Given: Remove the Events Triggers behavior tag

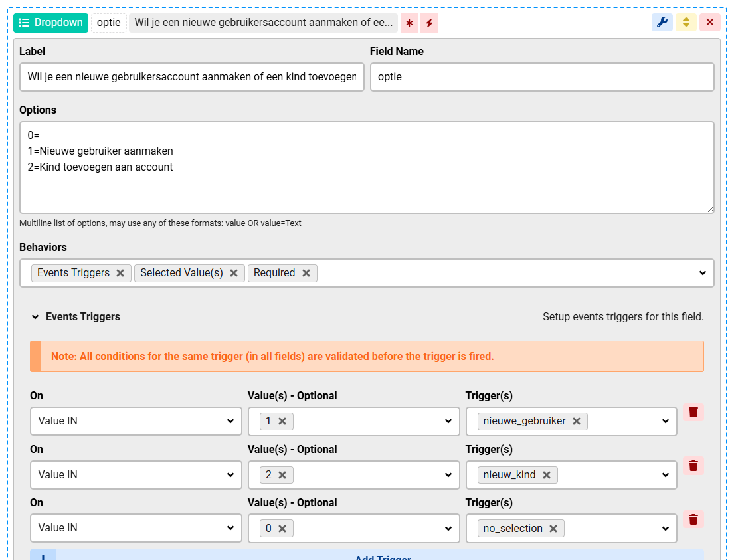Looking at the screenshot, I should point(120,273).
